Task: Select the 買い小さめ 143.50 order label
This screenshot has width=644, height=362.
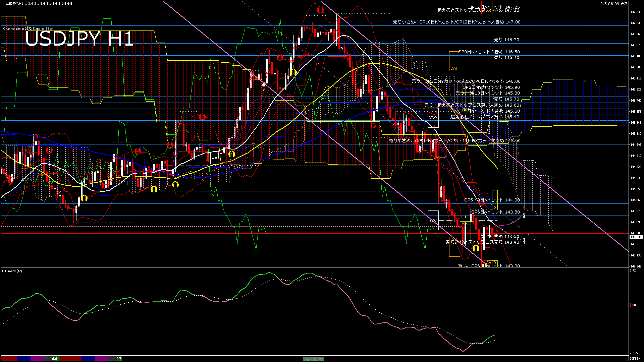Action: click(500, 236)
